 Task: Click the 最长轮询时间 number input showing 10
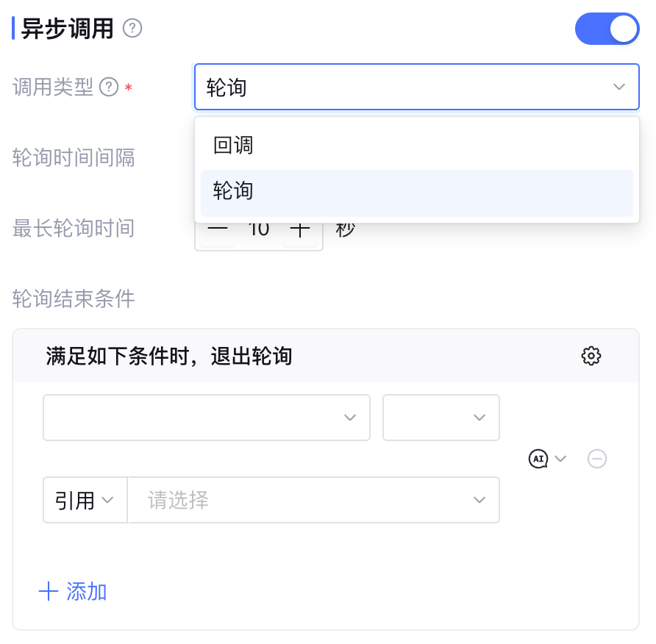[259, 230]
